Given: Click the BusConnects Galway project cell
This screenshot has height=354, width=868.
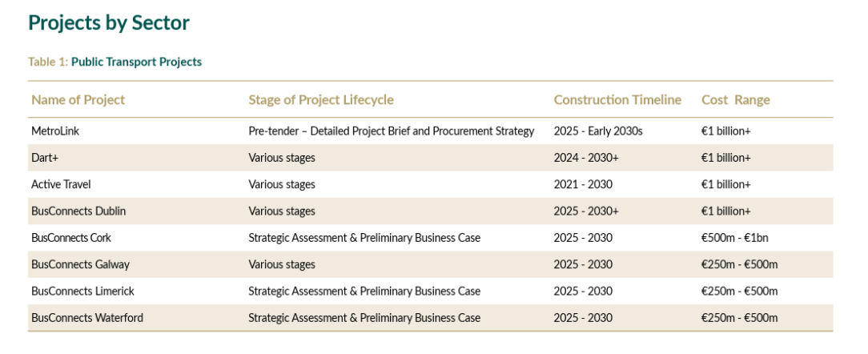Looking at the screenshot, I should 80,264.
